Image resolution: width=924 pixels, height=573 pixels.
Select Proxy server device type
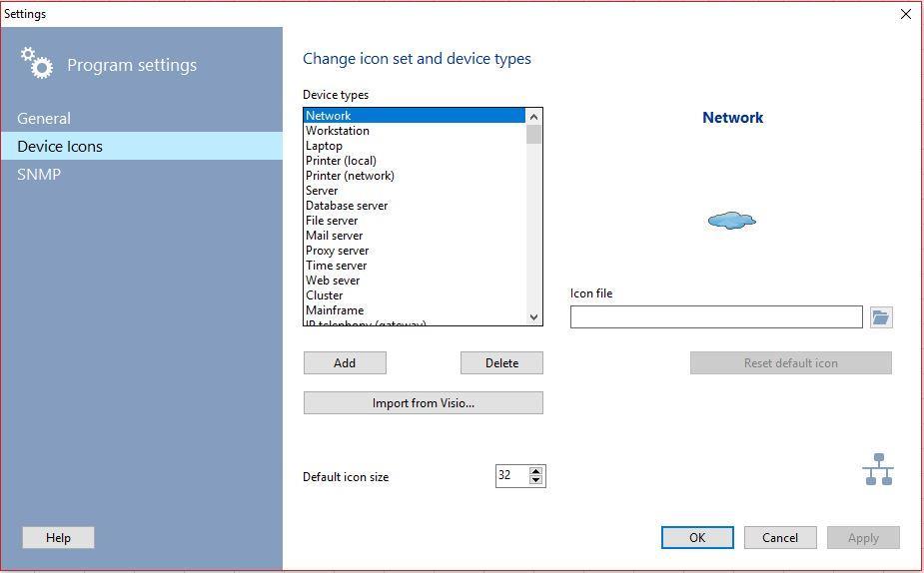pos(415,251)
